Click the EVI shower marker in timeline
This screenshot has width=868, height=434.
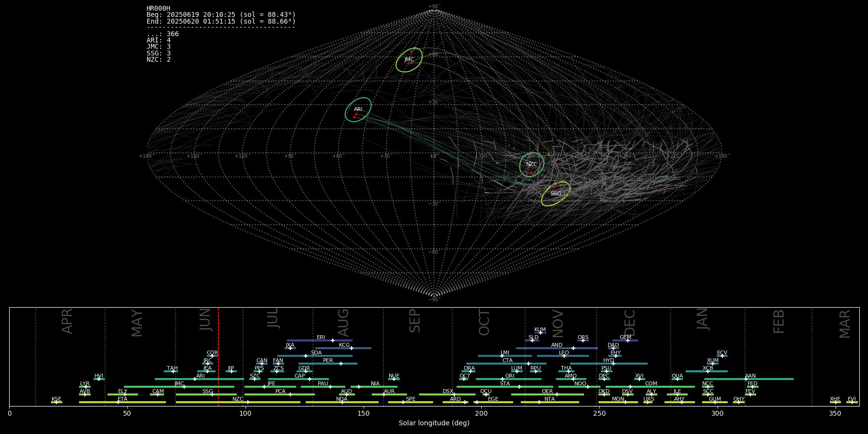(852, 402)
